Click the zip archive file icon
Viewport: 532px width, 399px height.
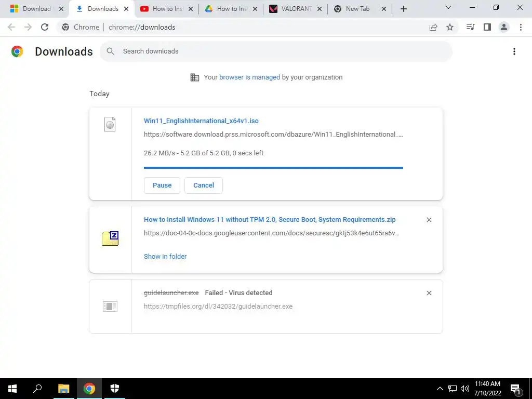(x=110, y=238)
